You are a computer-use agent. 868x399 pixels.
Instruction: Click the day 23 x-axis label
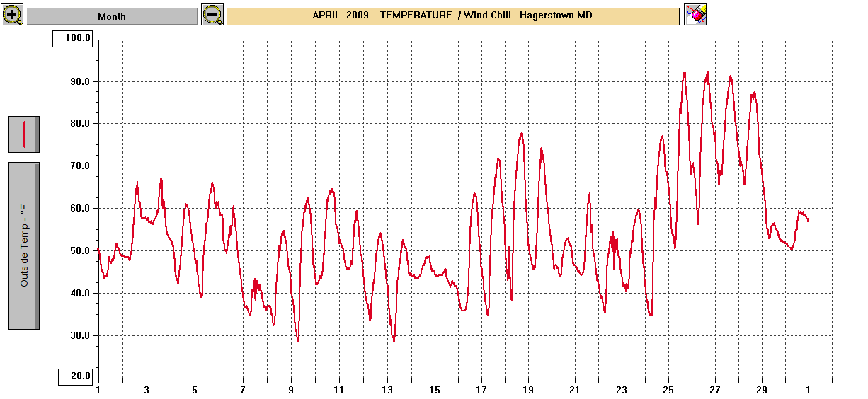[x=622, y=391]
